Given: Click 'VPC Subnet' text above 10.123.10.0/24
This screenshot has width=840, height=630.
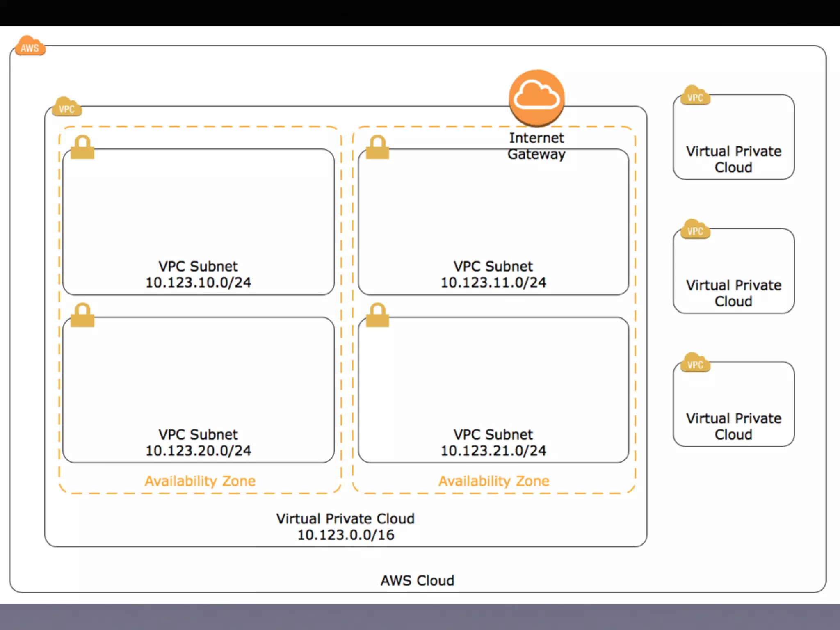Looking at the screenshot, I should pos(198,266).
